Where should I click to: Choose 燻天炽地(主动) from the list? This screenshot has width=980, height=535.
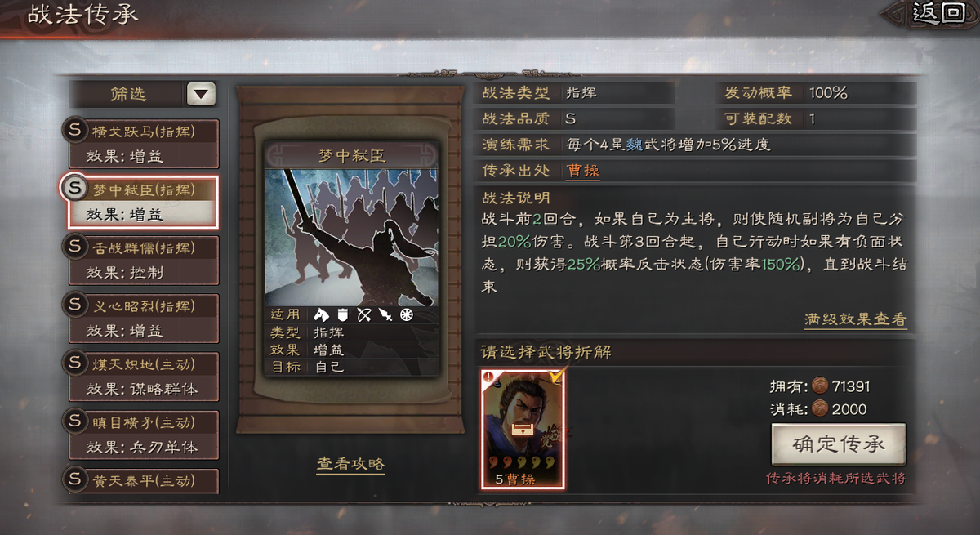pos(144,377)
